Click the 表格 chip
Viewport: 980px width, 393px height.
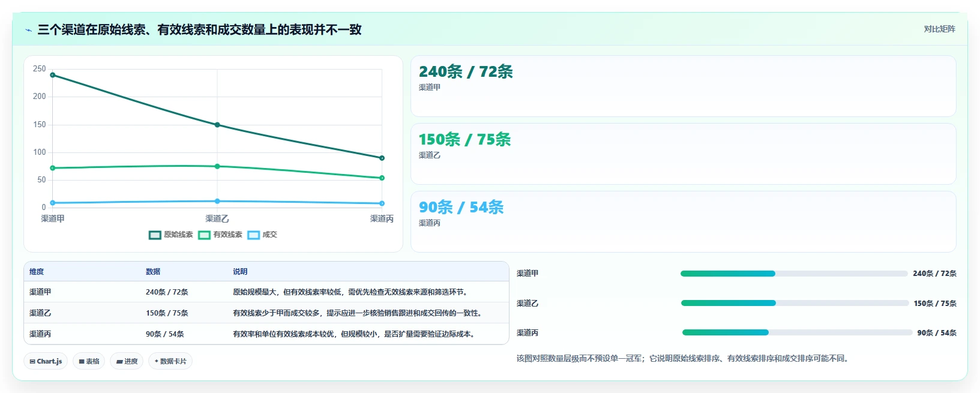coord(89,361)
